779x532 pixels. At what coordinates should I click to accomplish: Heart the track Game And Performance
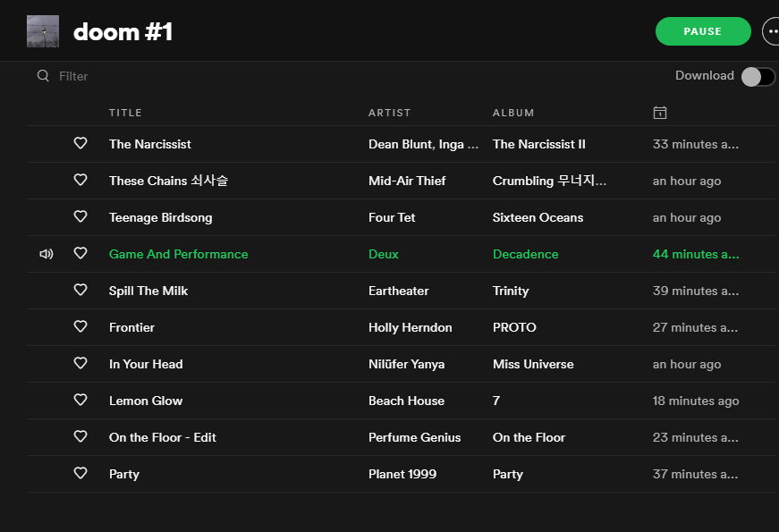click(80, 254)
